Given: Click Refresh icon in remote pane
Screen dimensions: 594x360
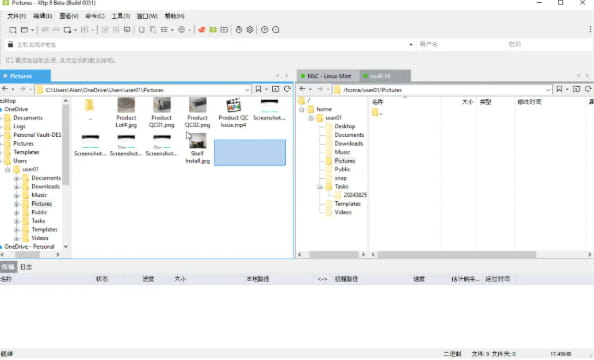Looking at the screenshot, I should 588,89.
